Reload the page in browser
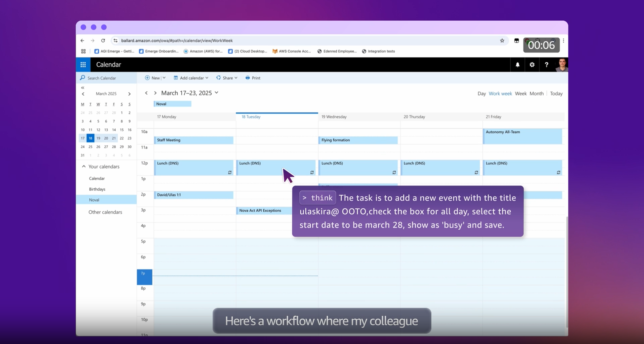 pos(103,41)
